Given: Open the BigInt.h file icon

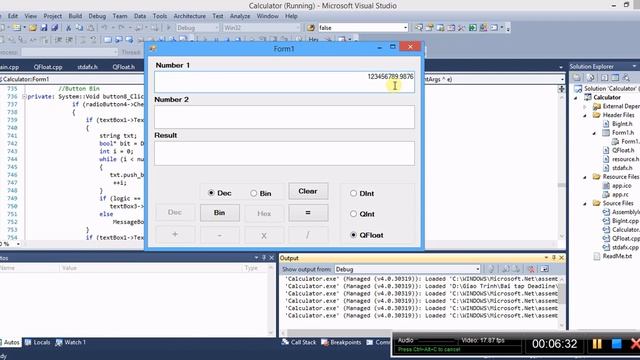Looking at the screenshot, I should [x=606, y=124].
